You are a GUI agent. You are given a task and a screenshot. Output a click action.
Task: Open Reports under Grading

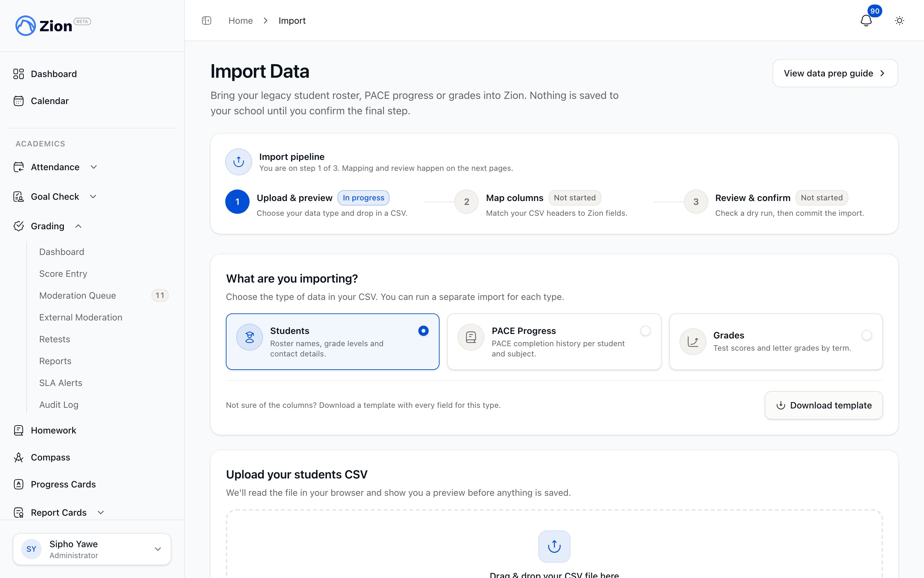tap(56, 361)
